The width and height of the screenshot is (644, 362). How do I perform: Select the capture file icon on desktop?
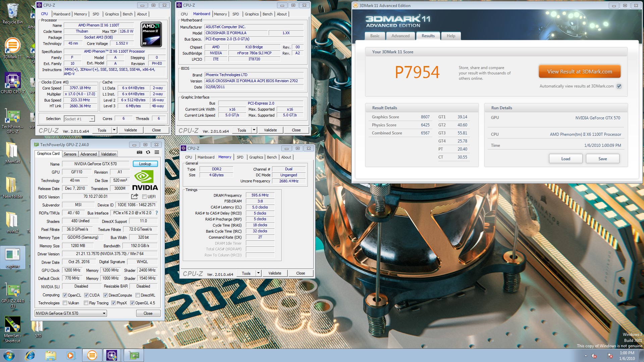click(13, 258)
